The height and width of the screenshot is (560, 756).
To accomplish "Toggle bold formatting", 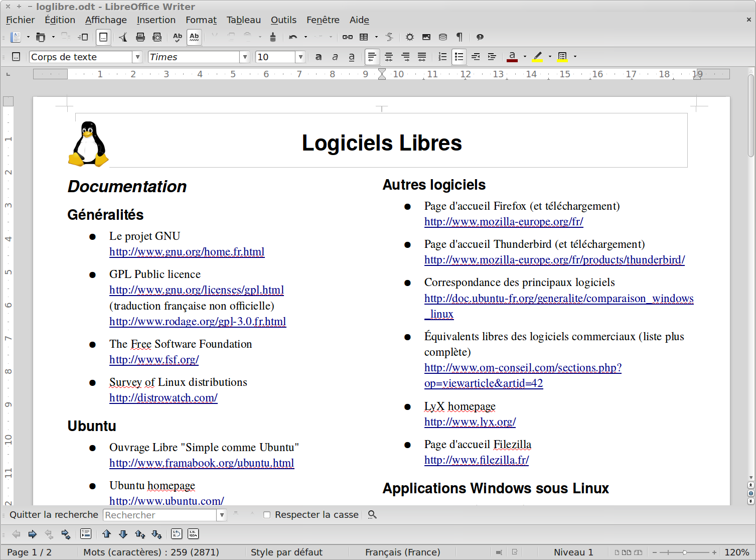I will tap(319, 57).
